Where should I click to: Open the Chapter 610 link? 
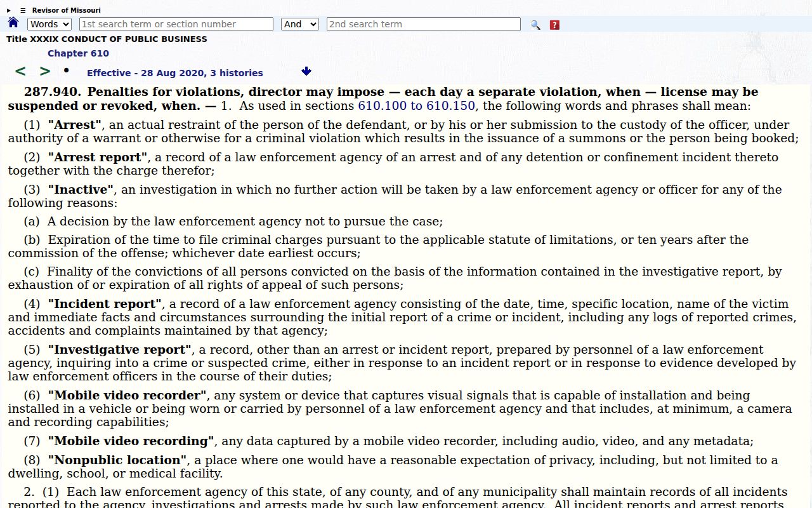[x=78, y=53]
